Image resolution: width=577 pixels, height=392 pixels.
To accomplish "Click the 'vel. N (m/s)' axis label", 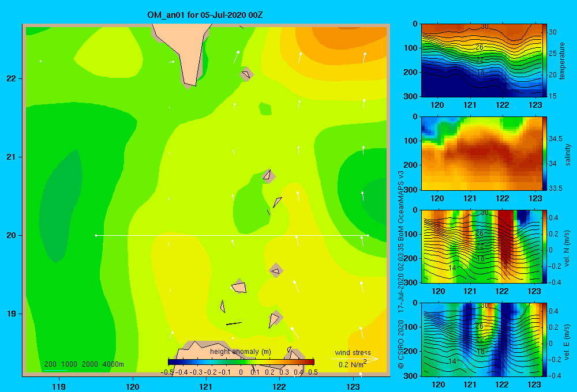I will click(x=567, y=248).
